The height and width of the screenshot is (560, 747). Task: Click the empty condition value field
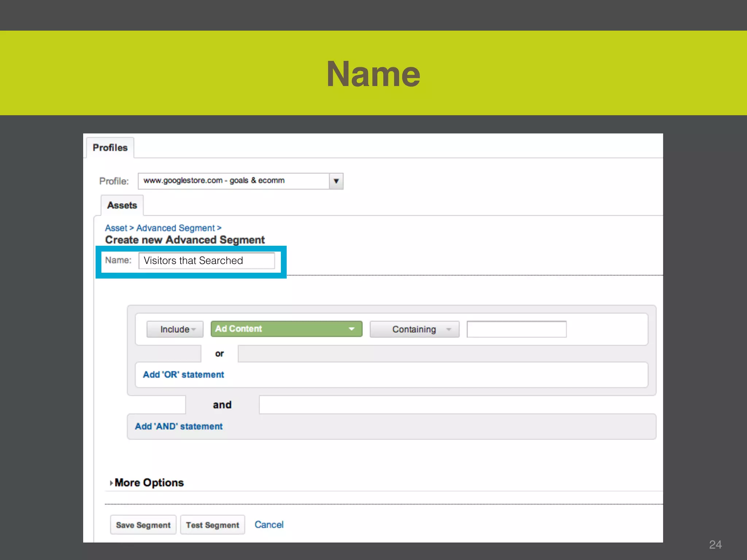click(x=516, y=329)
